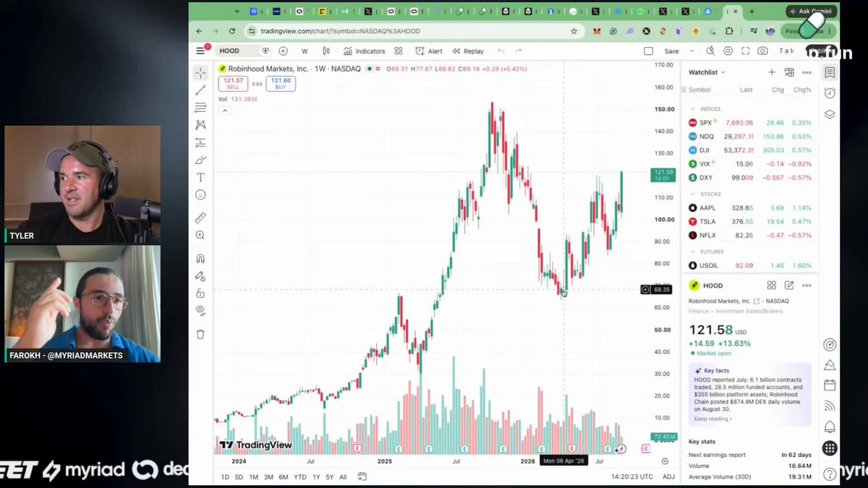Toggle hide all drawings eye icon
Image resolution: width=868 pixels, height=488 pixels.
click(200, 310)
